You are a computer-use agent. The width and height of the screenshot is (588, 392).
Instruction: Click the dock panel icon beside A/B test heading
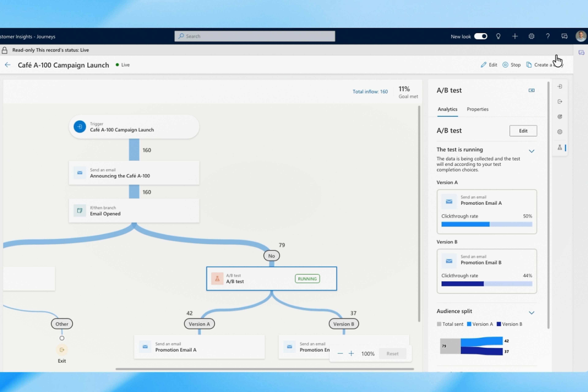click(531, 90)
